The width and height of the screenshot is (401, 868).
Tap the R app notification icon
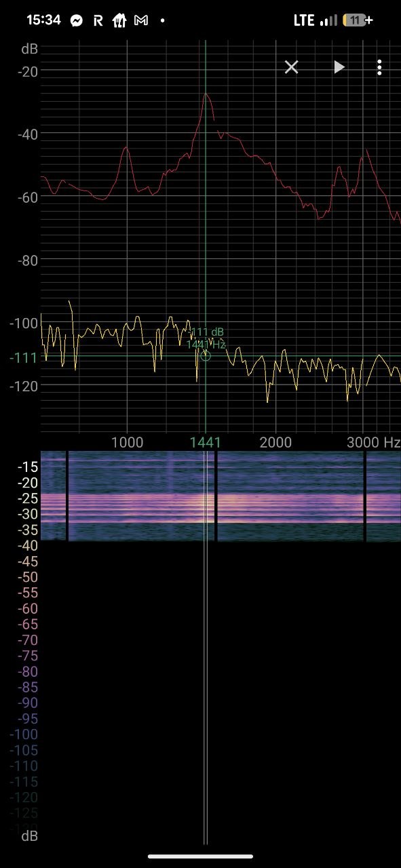[98, 20]
